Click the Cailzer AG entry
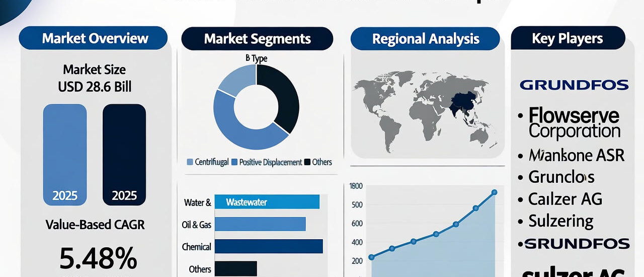Screen dimensions: 644x277 (565, 198)
